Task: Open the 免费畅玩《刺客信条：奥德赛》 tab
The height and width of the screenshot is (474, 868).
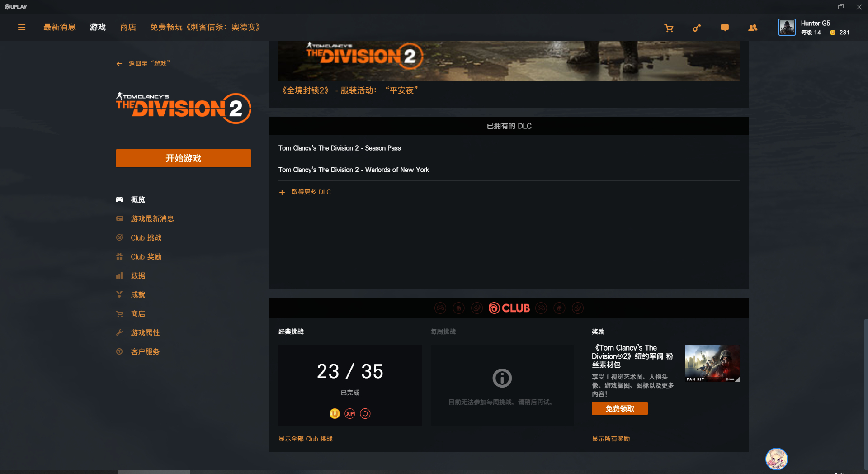Action: click(205, 27)
